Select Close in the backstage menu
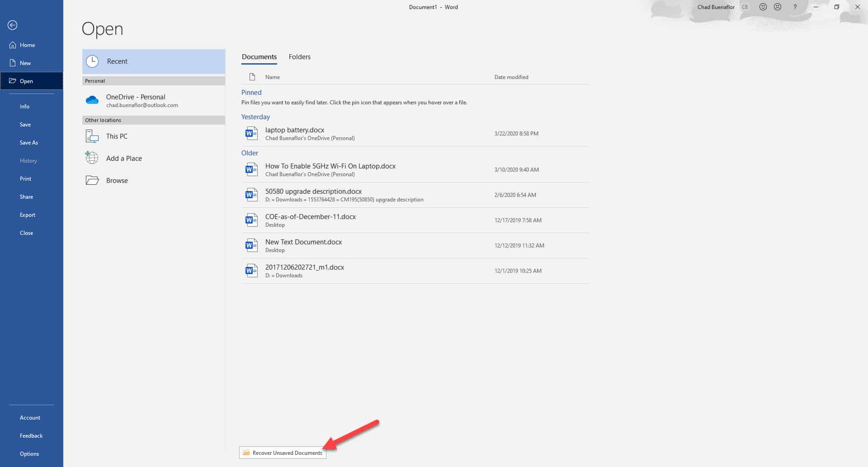The width and height of the screenshot is (868, 467). [x=32, y=233]
